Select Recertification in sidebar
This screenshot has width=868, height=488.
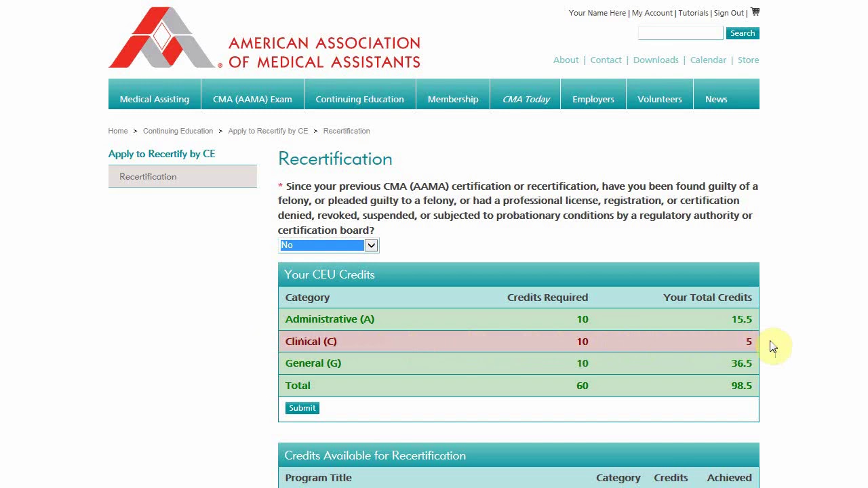point(182,176)
